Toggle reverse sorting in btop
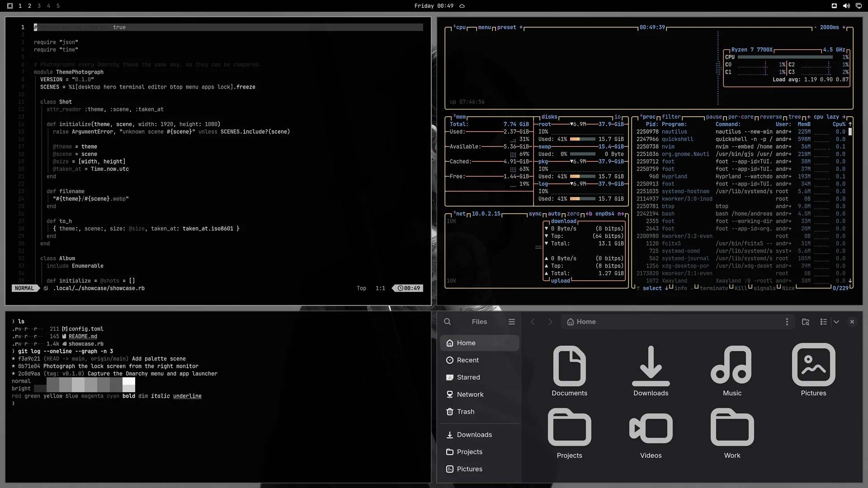This screenshot has height=488, width=868. 771,117
